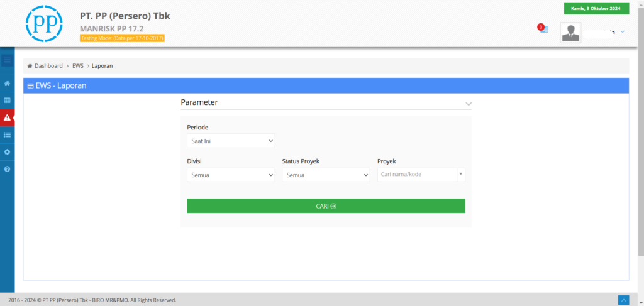This screenshot has width=644, height=306.
Task: Open the Divisi dropdown
Action: [231, 175]
